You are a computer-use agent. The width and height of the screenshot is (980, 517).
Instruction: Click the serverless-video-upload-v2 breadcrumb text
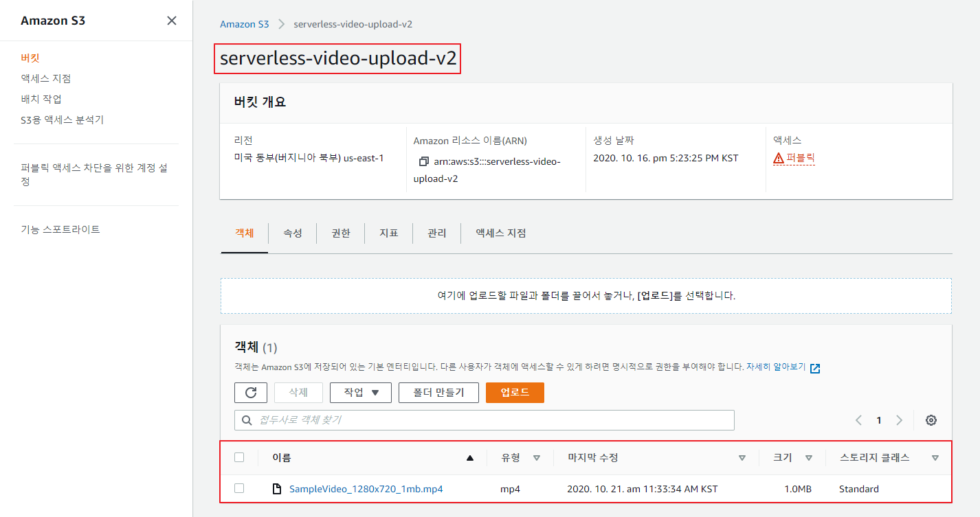click(353, 24)
